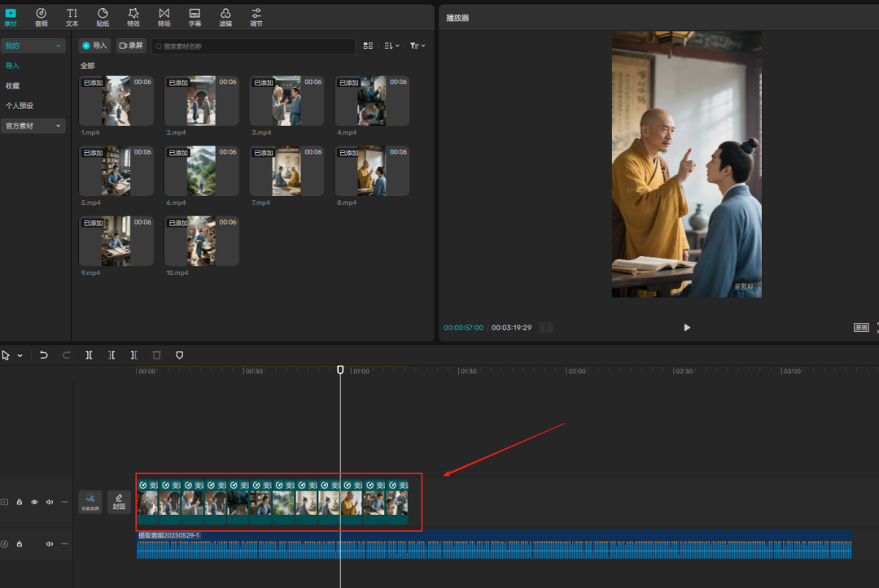Select the 10.mp4 media thumbnail
The image size is (879, 588).
point(201,241)
